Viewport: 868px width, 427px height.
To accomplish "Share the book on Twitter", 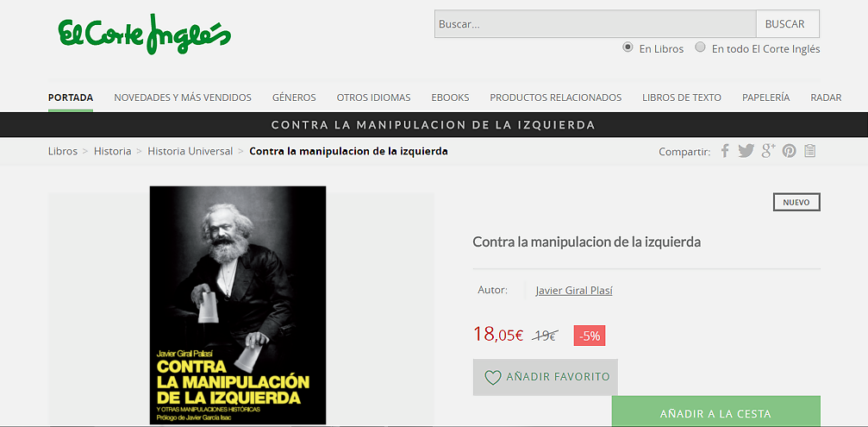I will (x=746, y=151).
